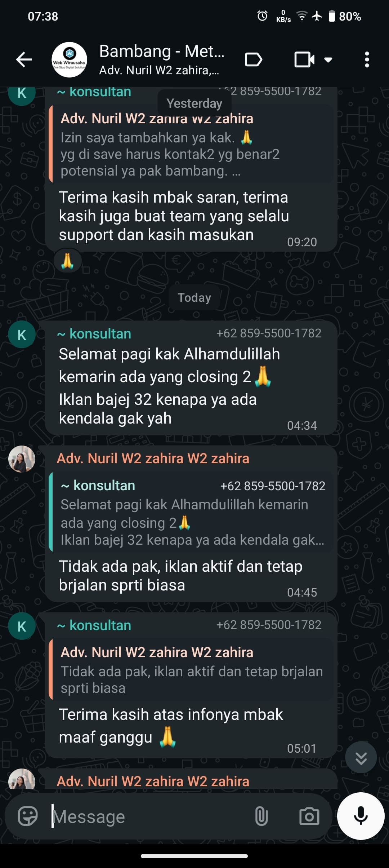Image resolution: width=389 pixels, height=868 pixels.
Task: Open the emoji sticker picker
Action: [x=28, y=816]
